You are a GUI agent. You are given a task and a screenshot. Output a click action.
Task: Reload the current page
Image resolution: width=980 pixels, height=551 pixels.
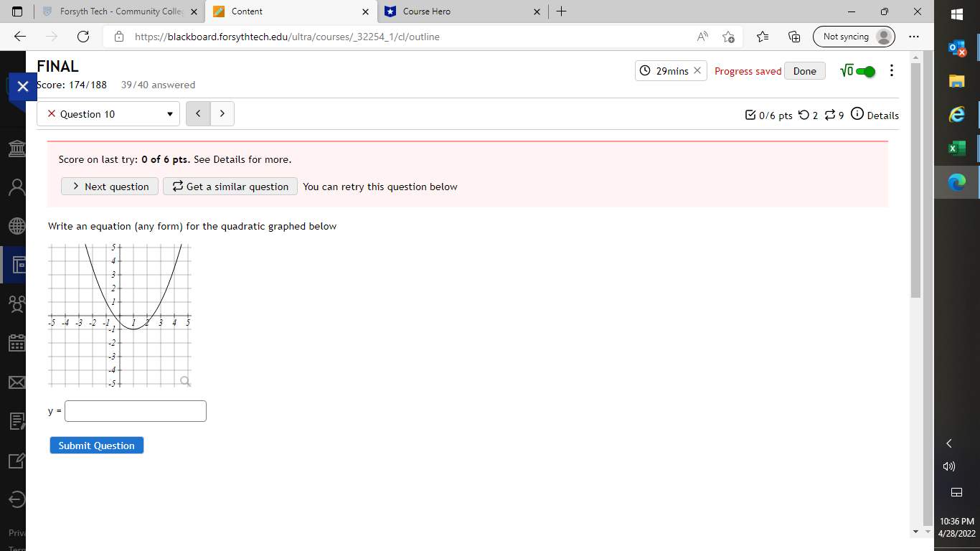coord(83,37)
